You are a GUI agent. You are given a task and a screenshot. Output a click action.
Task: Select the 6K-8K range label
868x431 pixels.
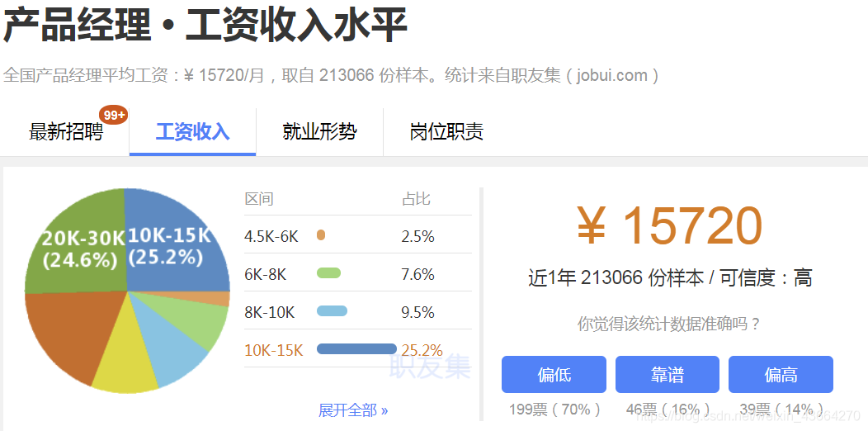coord(265,274)
